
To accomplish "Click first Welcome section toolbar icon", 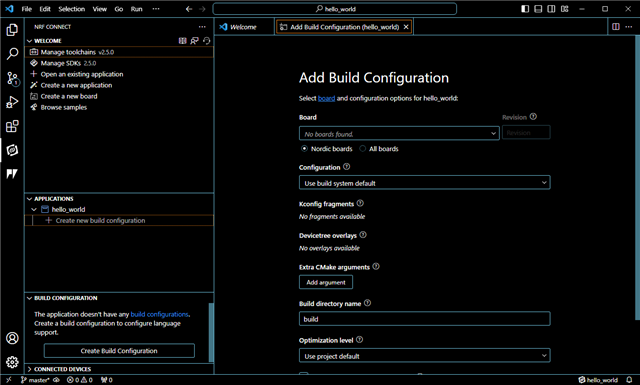I will pyautogui.click(x=182, y=41).
